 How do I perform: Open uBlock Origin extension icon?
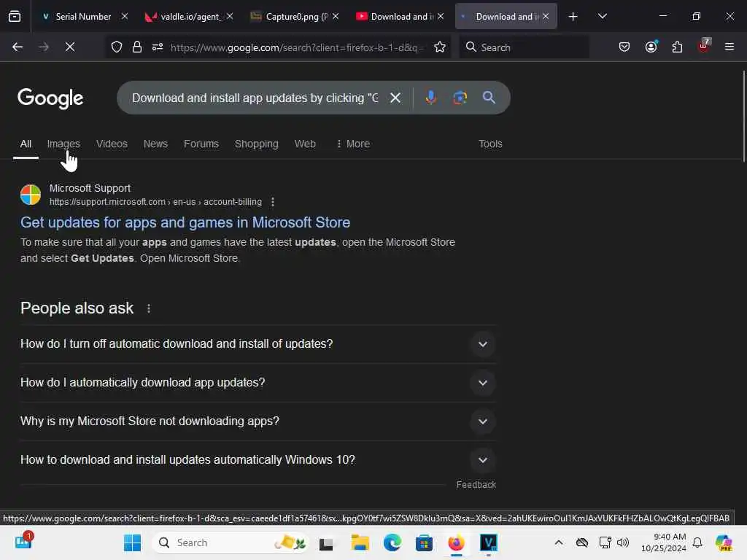coord(704,46)
